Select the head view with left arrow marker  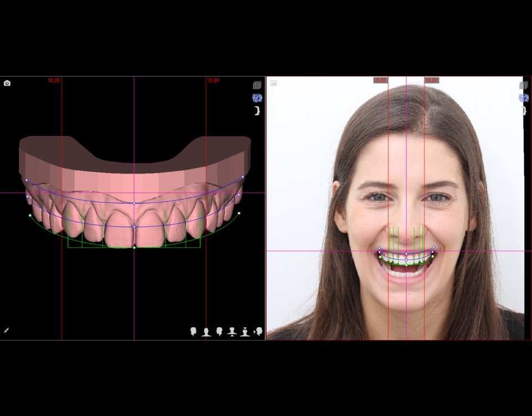point(258,332)
